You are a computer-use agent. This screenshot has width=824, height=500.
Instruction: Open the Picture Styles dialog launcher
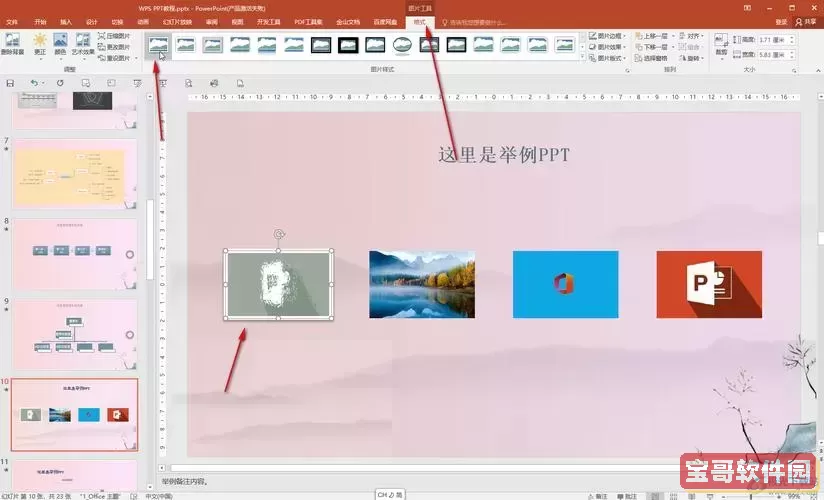pos(627,70)
